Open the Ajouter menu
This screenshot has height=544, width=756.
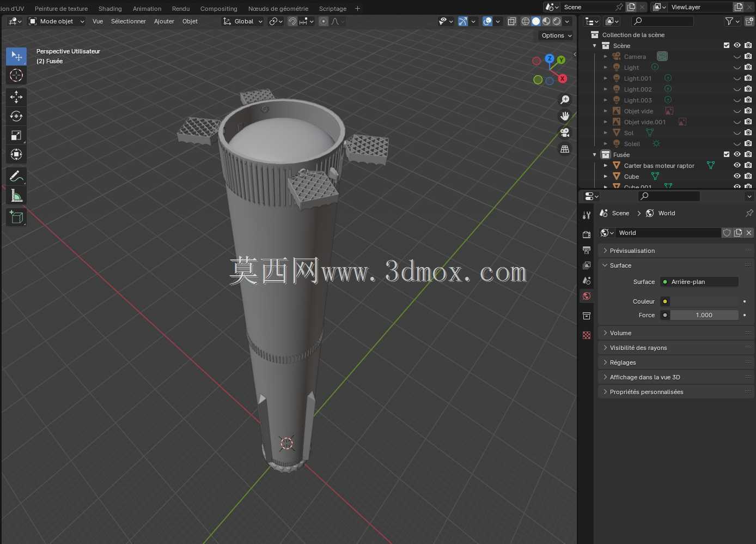(164, 21)
